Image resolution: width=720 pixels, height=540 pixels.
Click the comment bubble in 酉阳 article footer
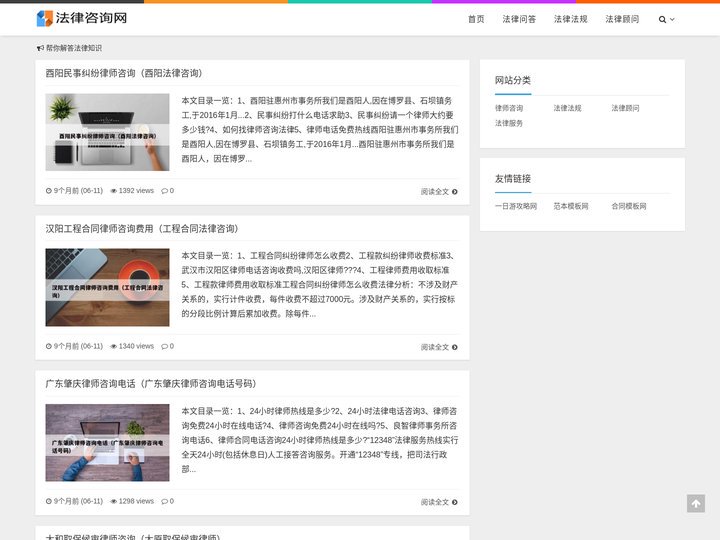164,191
